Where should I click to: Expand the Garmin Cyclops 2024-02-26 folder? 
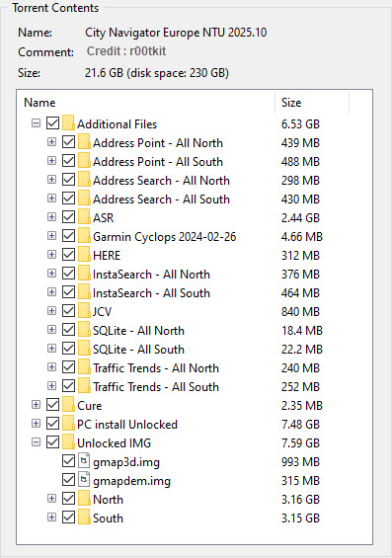tap(51, 236)
